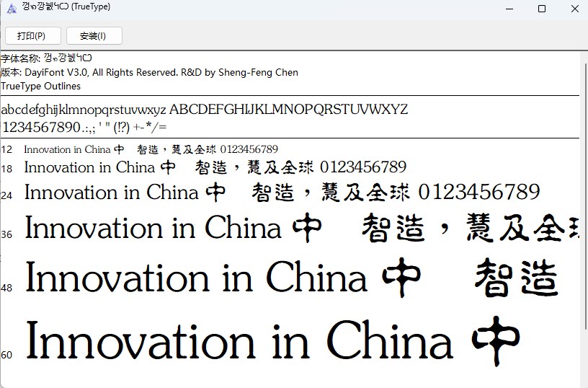Click the 1234567890 punctuation sample line
Viewport: 588px width, 388px height.
click(x=84, y=127)
